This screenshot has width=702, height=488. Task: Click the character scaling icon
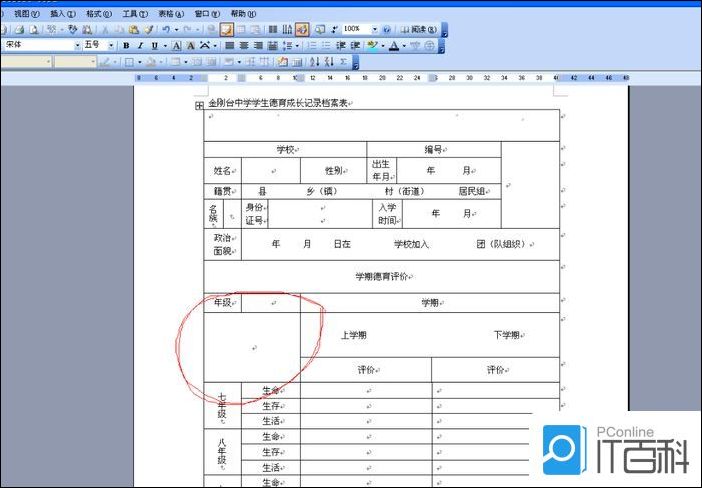pyautogui.click(x=205, y=45)
